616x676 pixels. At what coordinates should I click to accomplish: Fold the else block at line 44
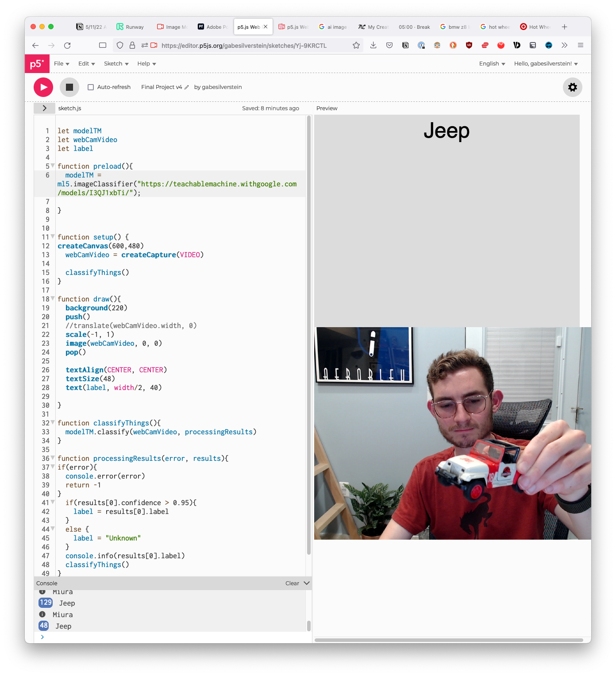click(53, 529)
